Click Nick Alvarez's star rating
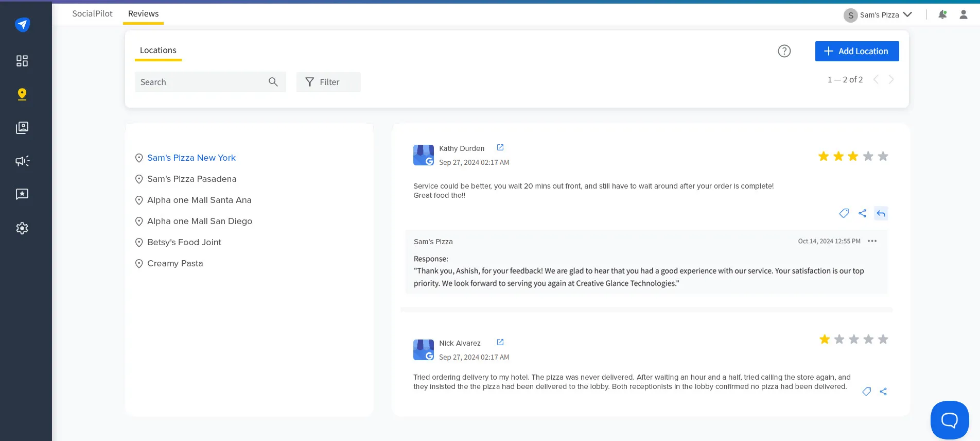 tap(854, 339)
